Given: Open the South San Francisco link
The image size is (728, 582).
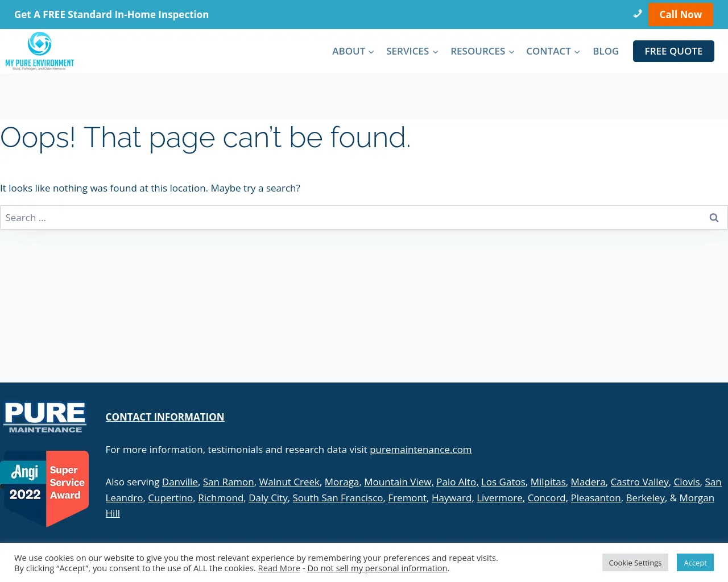Looking at the screenshot, I should (338, 498).
